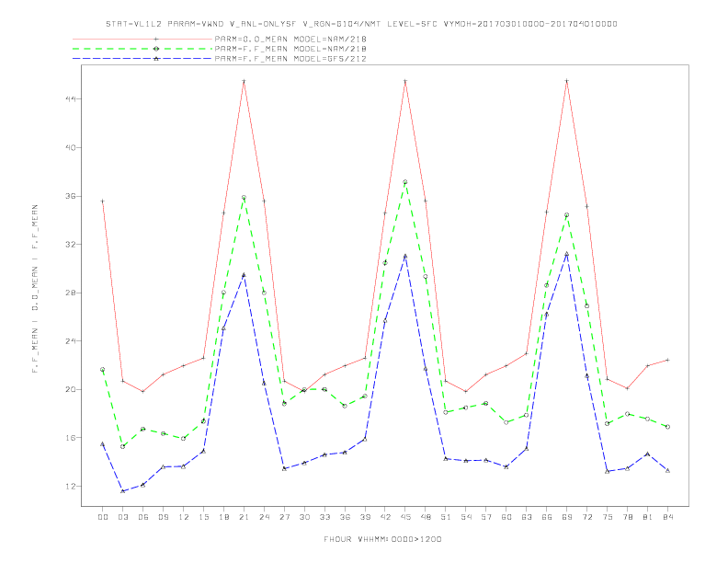Click x-axis forecast hour label 81
This screenshot has height=563, width=728.
click(x=648, y=517)
